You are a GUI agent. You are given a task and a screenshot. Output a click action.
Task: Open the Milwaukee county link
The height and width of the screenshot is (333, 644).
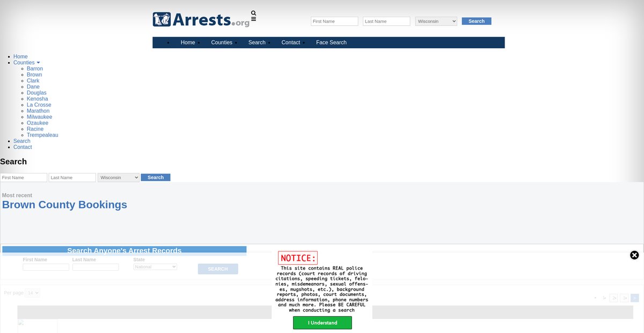40,117
